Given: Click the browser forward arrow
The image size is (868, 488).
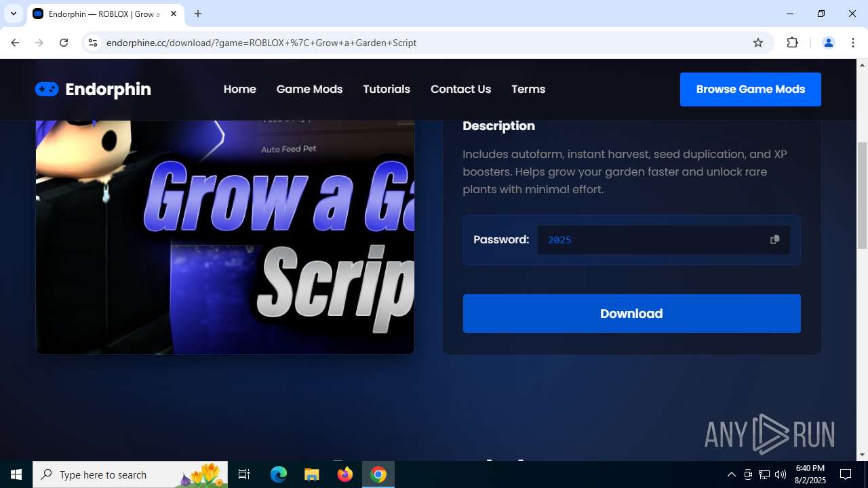Looking at the screenshot, I should coord(39,43).
